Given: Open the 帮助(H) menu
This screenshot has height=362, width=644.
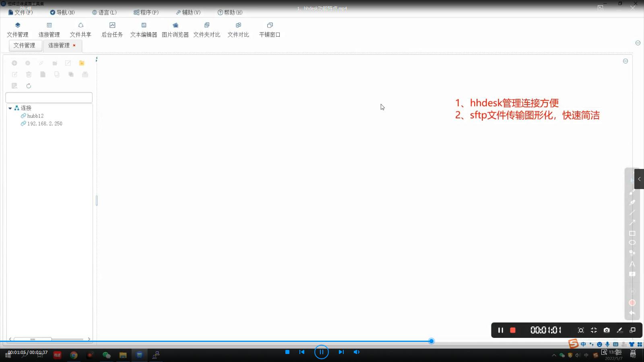Looking at the screenshot, I should tap(230, 12).
